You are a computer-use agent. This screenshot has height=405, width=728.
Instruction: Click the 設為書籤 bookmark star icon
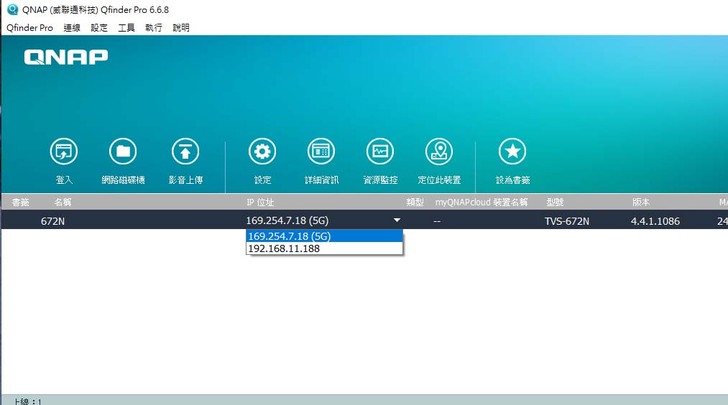(x=513, y=151)
